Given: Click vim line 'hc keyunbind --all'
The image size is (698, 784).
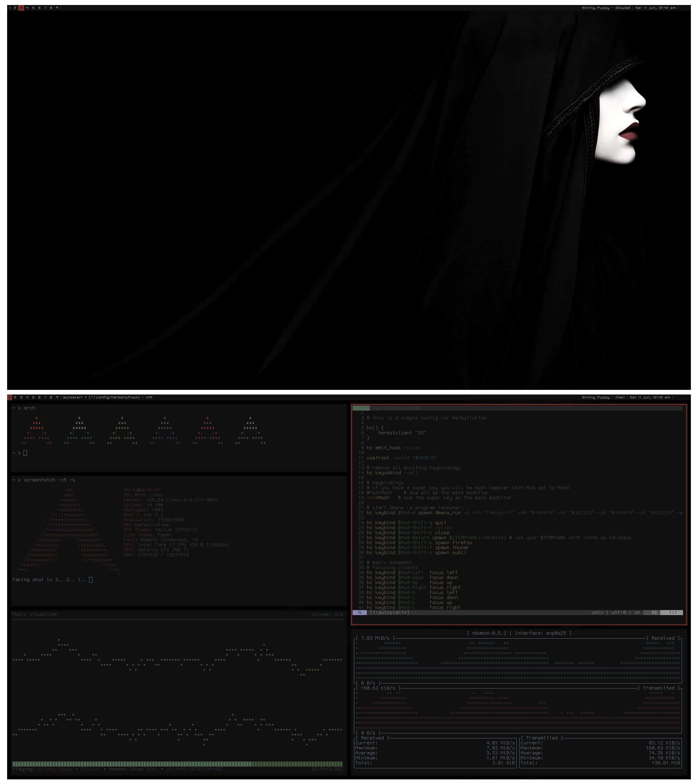Looking at the screenshot, I should coord(392,473).
